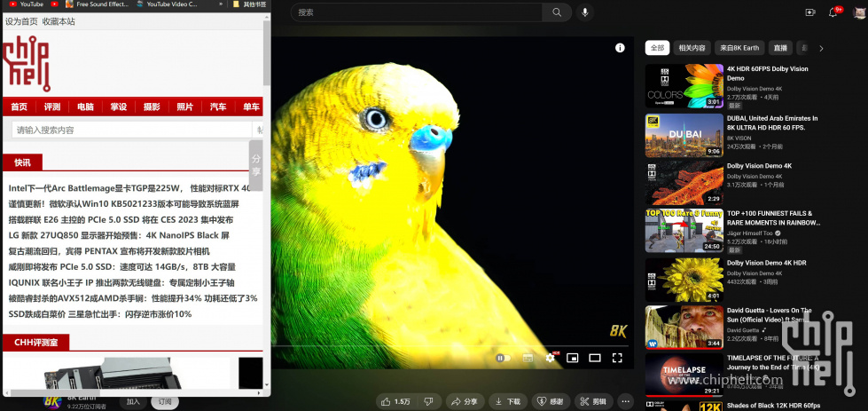
Task: Select the 全部 filter chip
Action: click(x=657, y=48)
